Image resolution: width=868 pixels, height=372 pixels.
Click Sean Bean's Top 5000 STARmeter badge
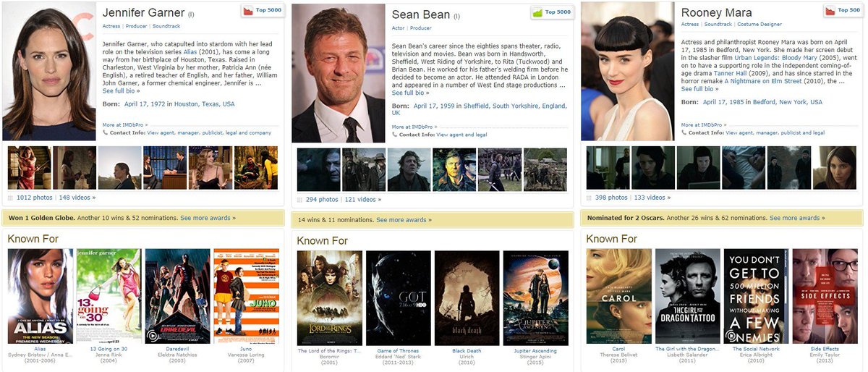tap(551, 12)
